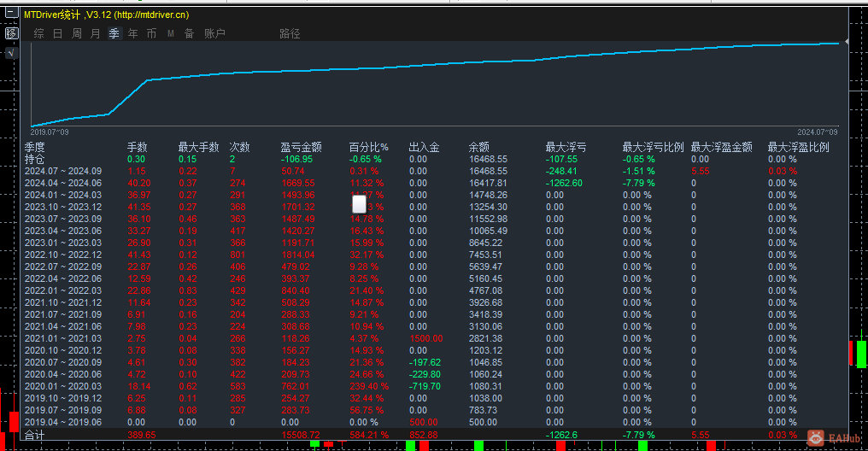Collapse the MTDriver panel with the minus icon
868x451 pixels.
[11, 12]
